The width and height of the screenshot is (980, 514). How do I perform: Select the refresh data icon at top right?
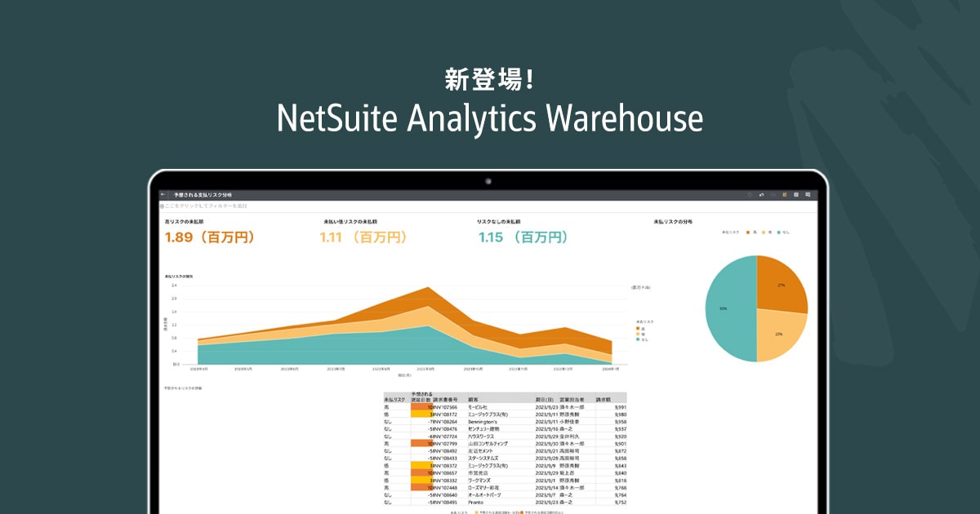click(750, 194)
